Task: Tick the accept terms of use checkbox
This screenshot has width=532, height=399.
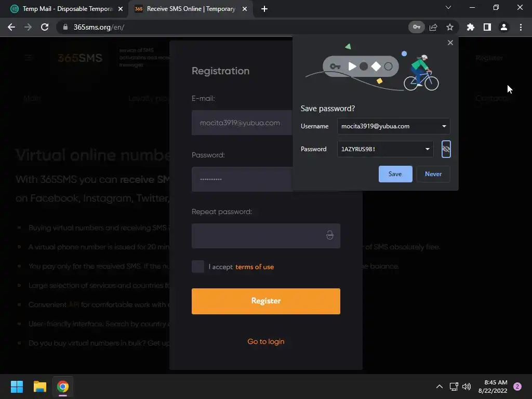Action: [x=198, y=267]
